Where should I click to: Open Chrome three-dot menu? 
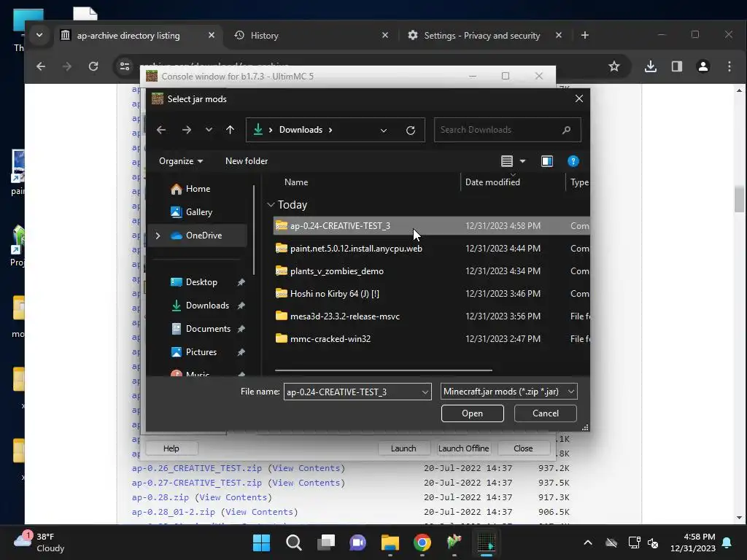coord(729,66)
